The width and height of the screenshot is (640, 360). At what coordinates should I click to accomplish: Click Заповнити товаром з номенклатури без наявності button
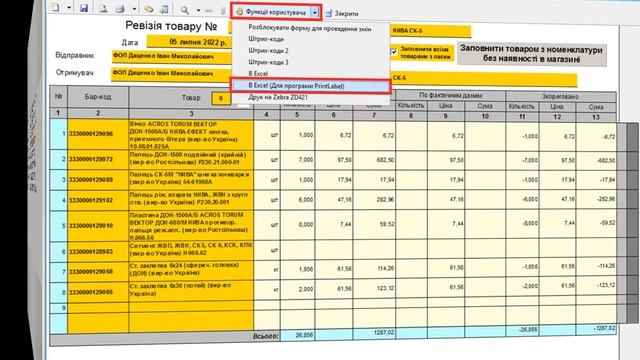531,54
